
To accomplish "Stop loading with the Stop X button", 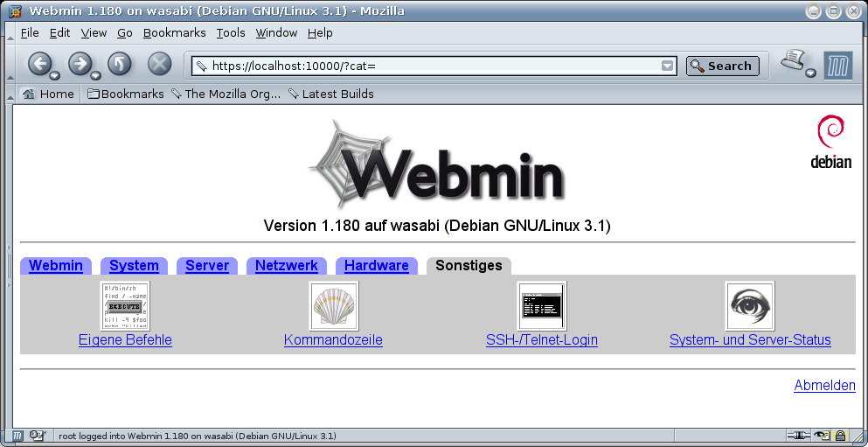I will (x=159, y=64).
